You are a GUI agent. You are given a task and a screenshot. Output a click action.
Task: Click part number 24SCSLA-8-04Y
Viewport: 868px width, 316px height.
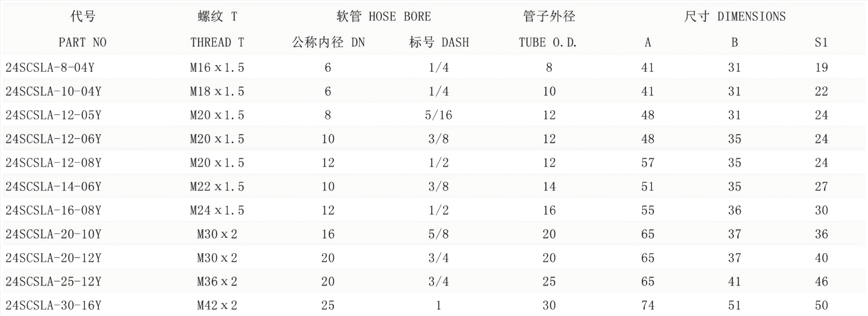(x=50, y=68)
